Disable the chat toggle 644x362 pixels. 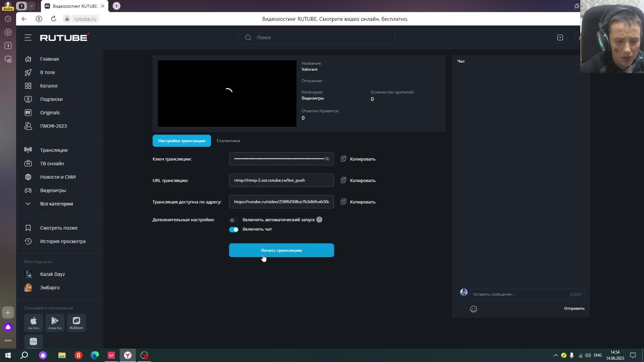coord(233,229)
